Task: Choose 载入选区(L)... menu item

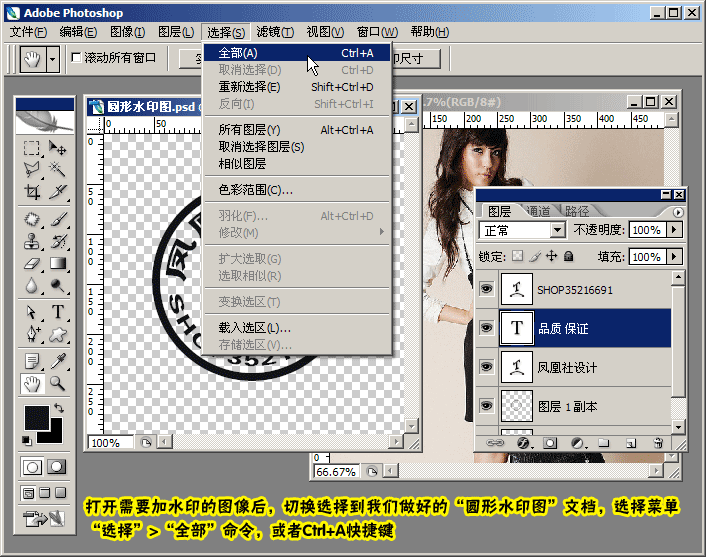Action: tap(297, 328)
